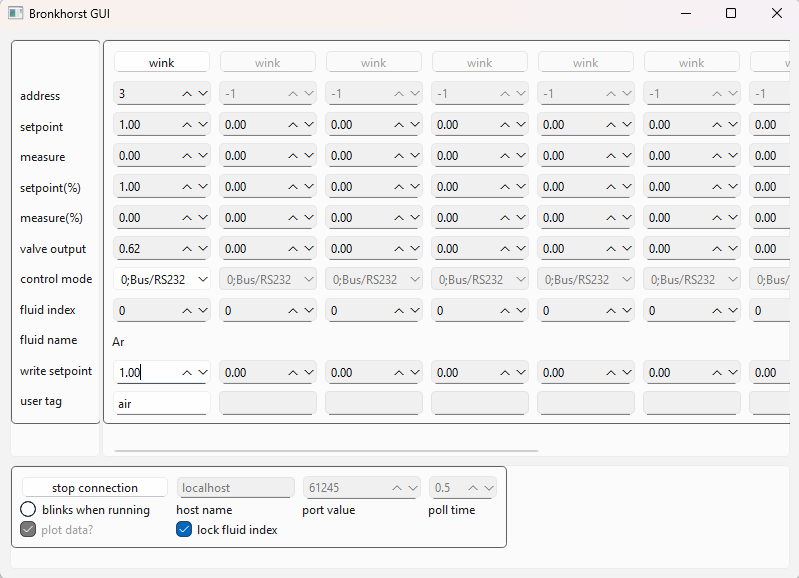The width and height of the screenshot is (799, 578).
Task: Toggle the 'blinks when running' radio button
Action: pyautogui.click(x=29, y=509)
